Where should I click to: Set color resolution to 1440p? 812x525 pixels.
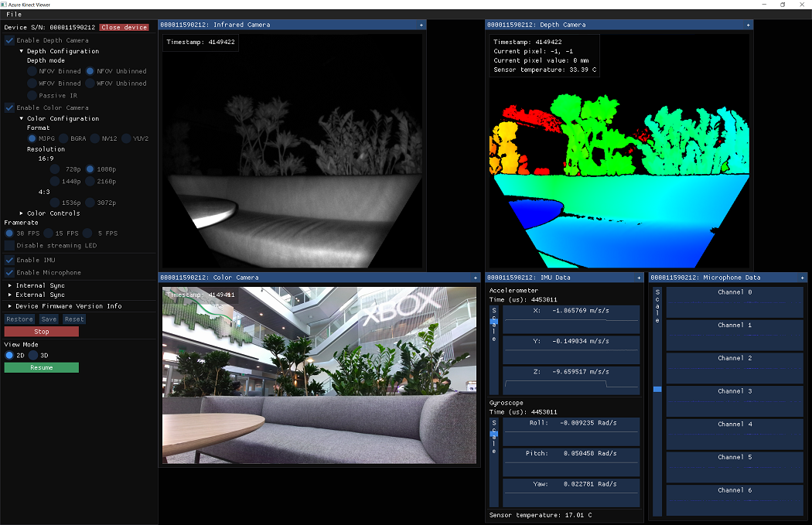55,181
